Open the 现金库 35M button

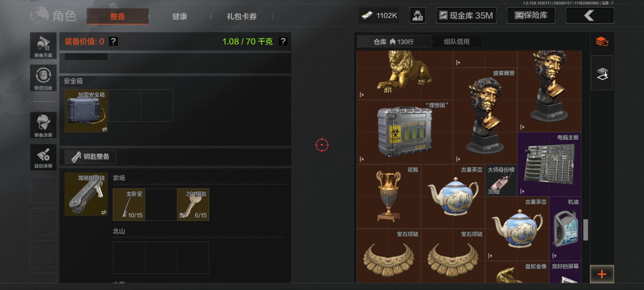pyautogui.click(x=466, y=15)
